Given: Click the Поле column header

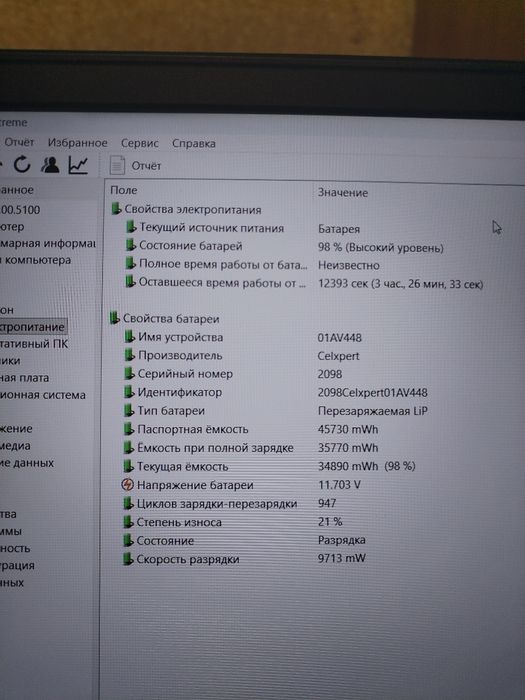Looking at the screenshot, I should pyautogui.click(x=124, y=190).
